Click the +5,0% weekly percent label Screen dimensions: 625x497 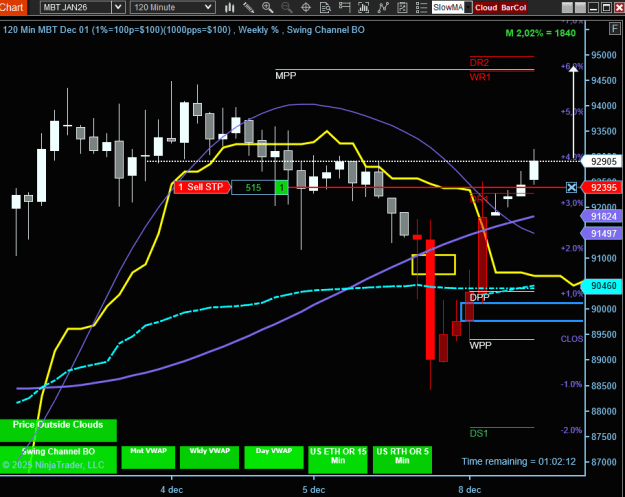tap(572, 112)
